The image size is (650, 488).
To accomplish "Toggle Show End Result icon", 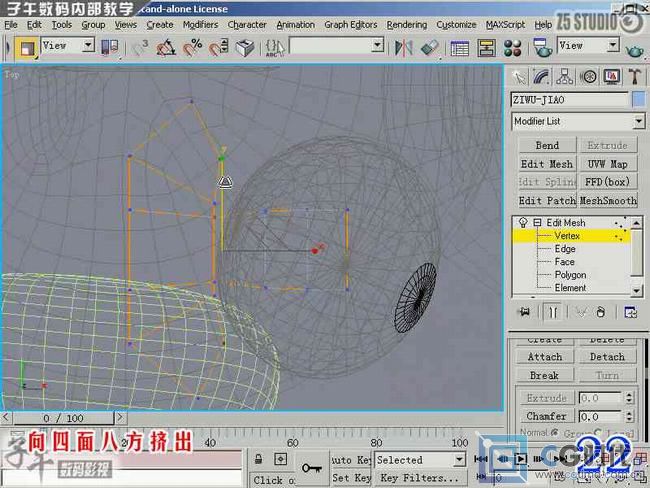I will click(553, 312).
